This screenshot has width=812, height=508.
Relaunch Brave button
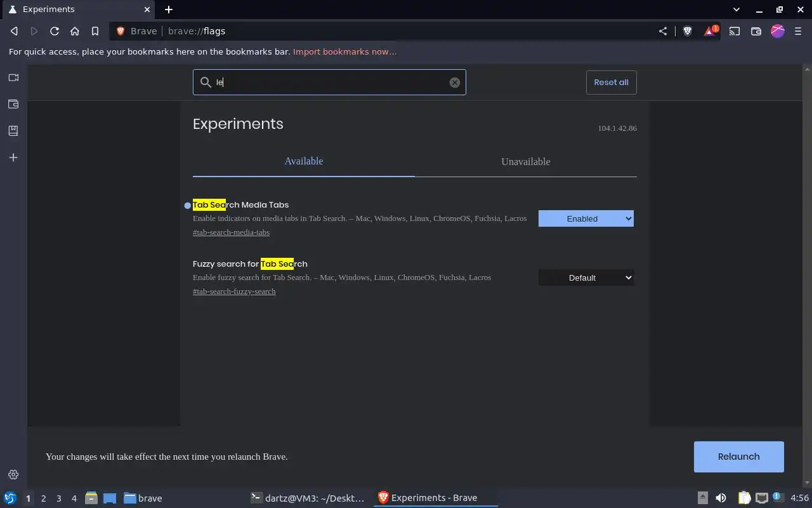point(739,457)
